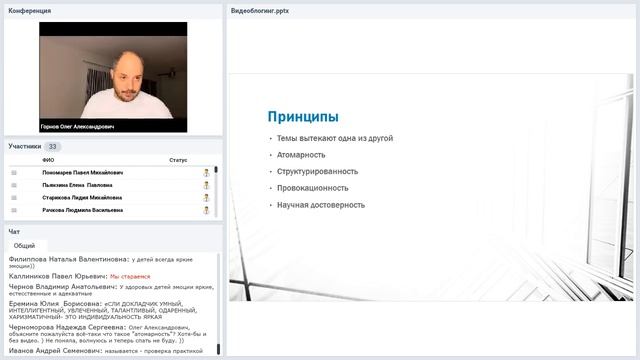Click the speaker name caption Горнов Олег Александрович

click(x=77, y=127)
